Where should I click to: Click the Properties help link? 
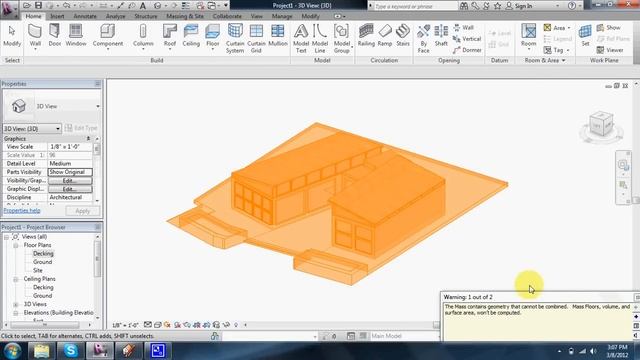coord(22,211)
